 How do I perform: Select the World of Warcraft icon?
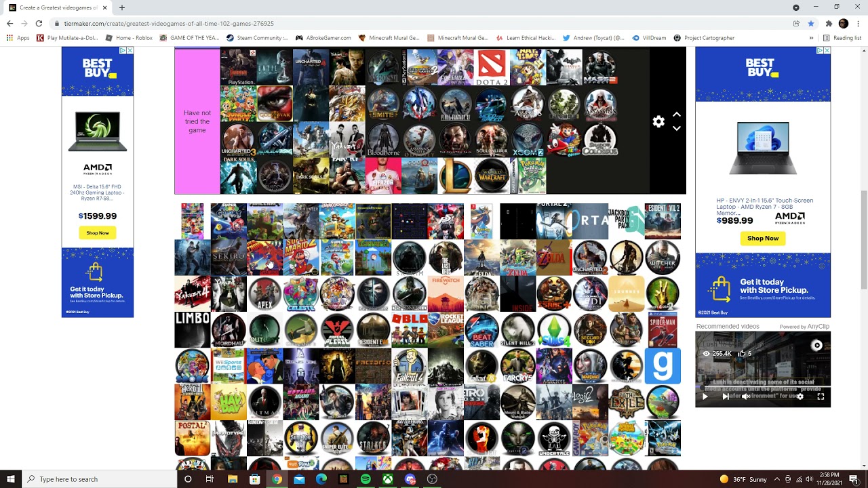tap(492, 176)
